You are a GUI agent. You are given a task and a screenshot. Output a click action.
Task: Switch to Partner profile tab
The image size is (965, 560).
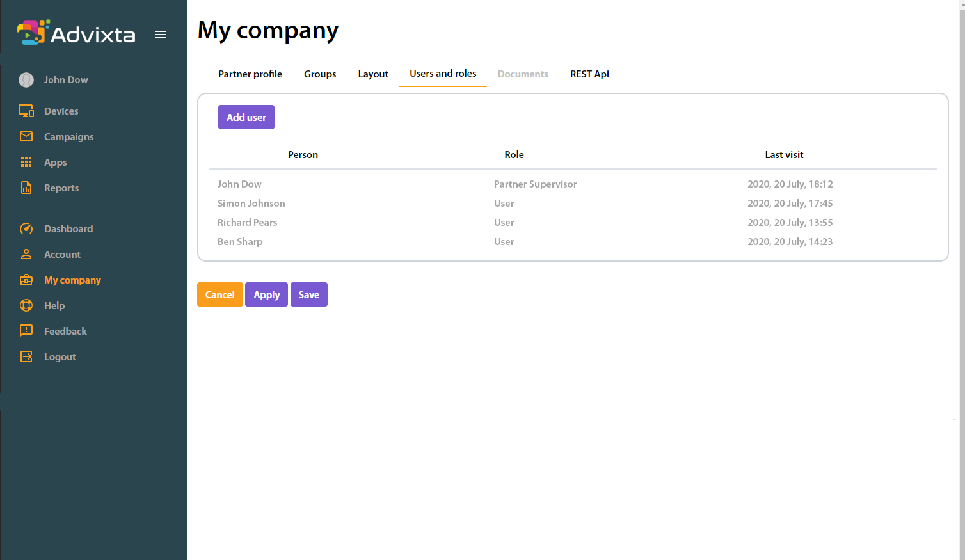click(250, 74)
